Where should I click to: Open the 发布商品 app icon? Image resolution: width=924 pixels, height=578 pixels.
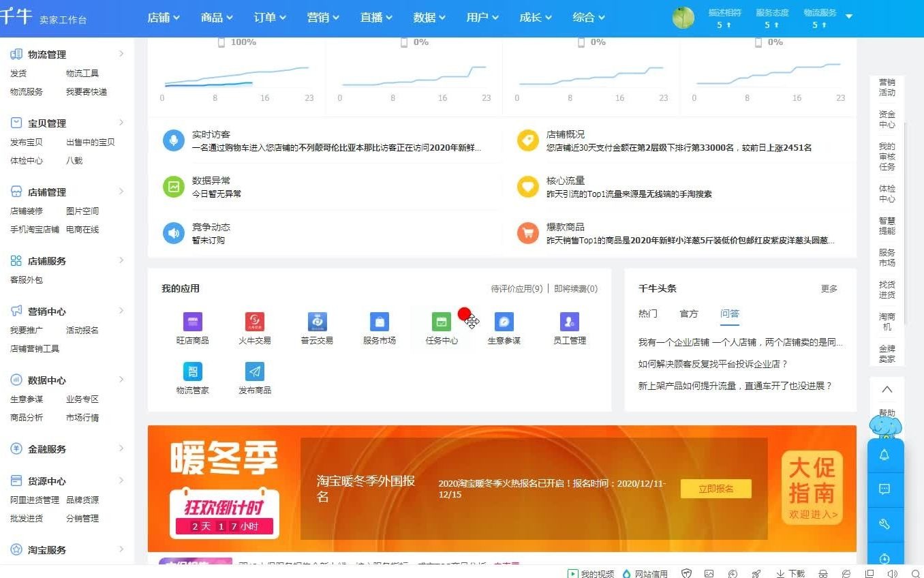coord(255,371)
